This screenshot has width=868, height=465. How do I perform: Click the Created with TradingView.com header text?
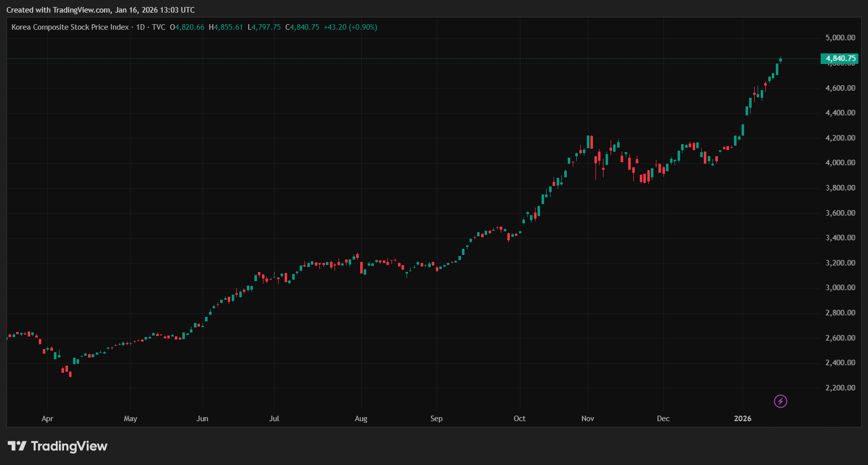pos(100,10)
